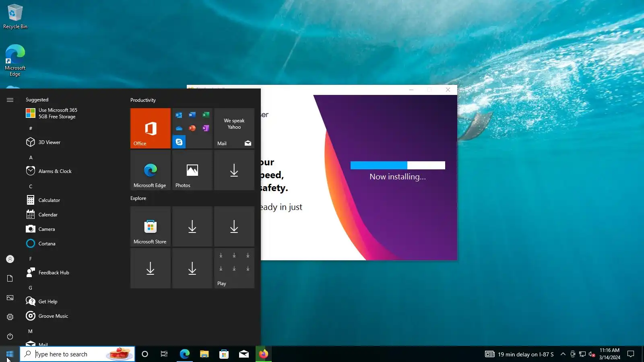The image size is (644, 362).
Task: Click the letter C header in app list
Action: (x=31, y=187)
